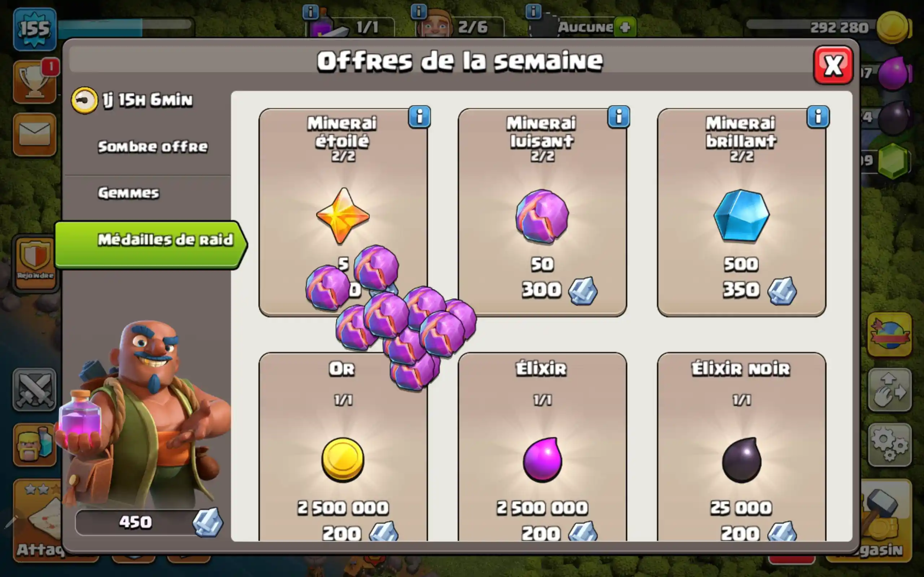
Task: Purchase the Or 2 500 000 offer
Action: pyautogui.click(x=343, y=446)
